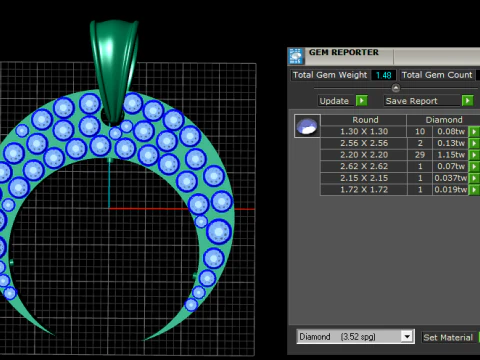This screenshot has height=360, width=480.
Task: Click the 0.07tw weight cell
Action: tap(451, 166)
